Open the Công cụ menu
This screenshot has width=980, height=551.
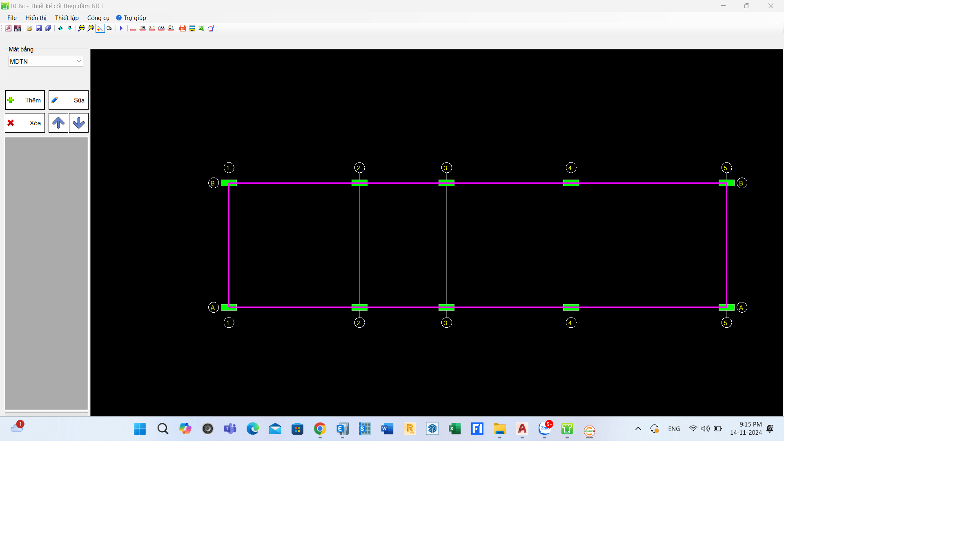click(98, 18)
